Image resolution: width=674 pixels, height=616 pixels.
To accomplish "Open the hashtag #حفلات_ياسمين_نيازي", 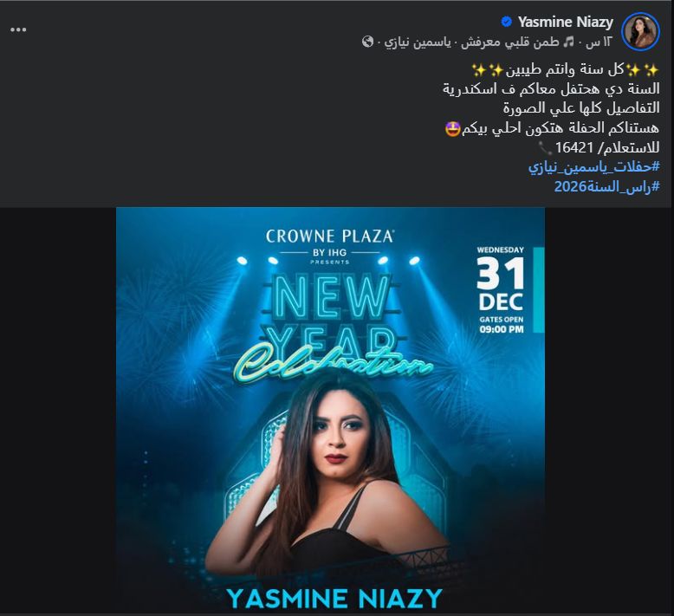I will (593, 167).
